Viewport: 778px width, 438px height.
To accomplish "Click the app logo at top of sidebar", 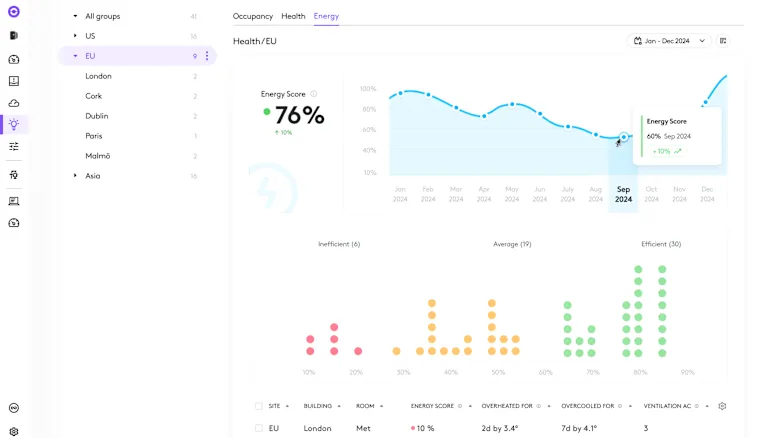I will click(14, 11).
